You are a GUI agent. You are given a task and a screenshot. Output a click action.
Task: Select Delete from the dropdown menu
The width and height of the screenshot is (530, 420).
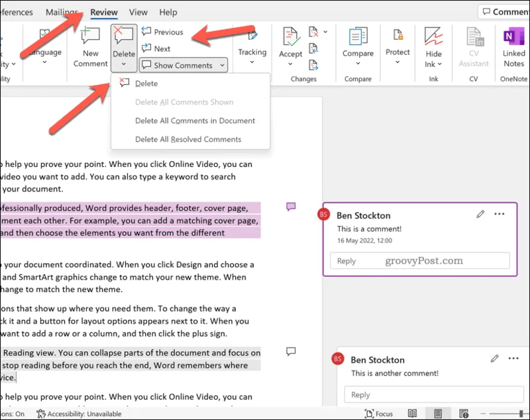pos(190,83)
